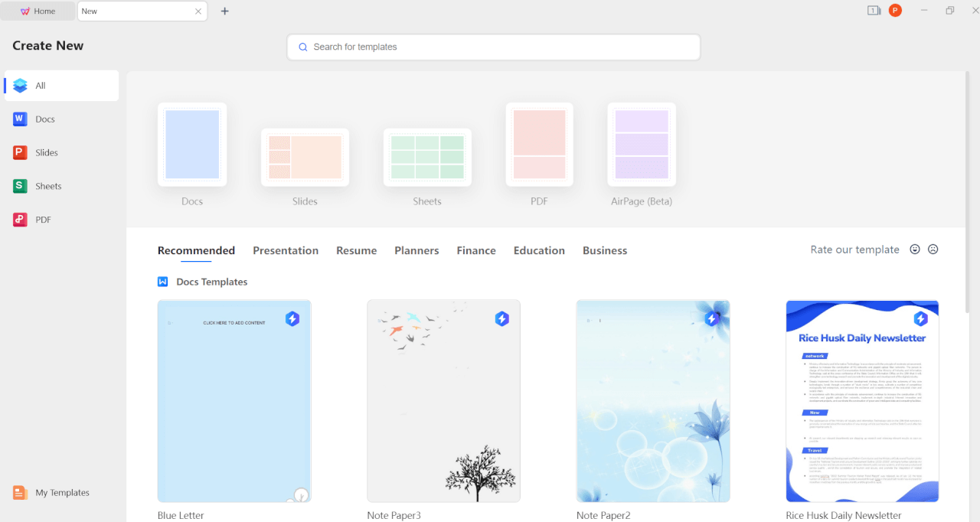Close the "New" tab with its X
This screenshot has width=980, height=522.
[x=198, y=11]
